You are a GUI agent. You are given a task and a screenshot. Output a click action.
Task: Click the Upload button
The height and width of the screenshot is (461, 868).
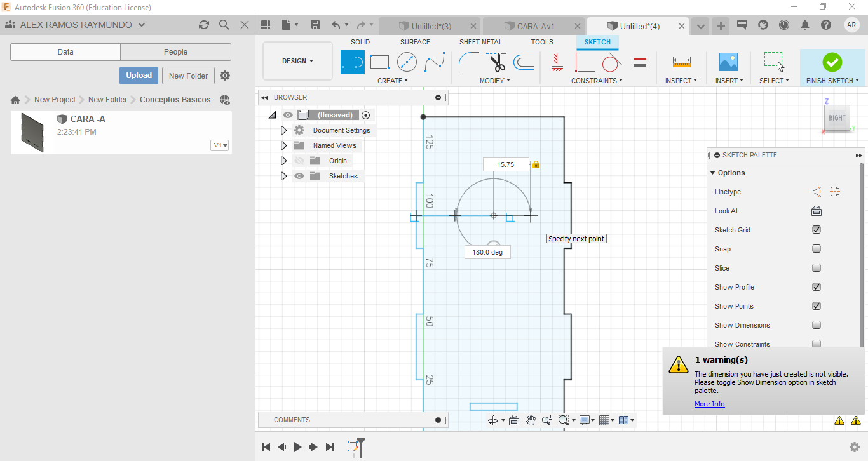click(x=139, y=76)
